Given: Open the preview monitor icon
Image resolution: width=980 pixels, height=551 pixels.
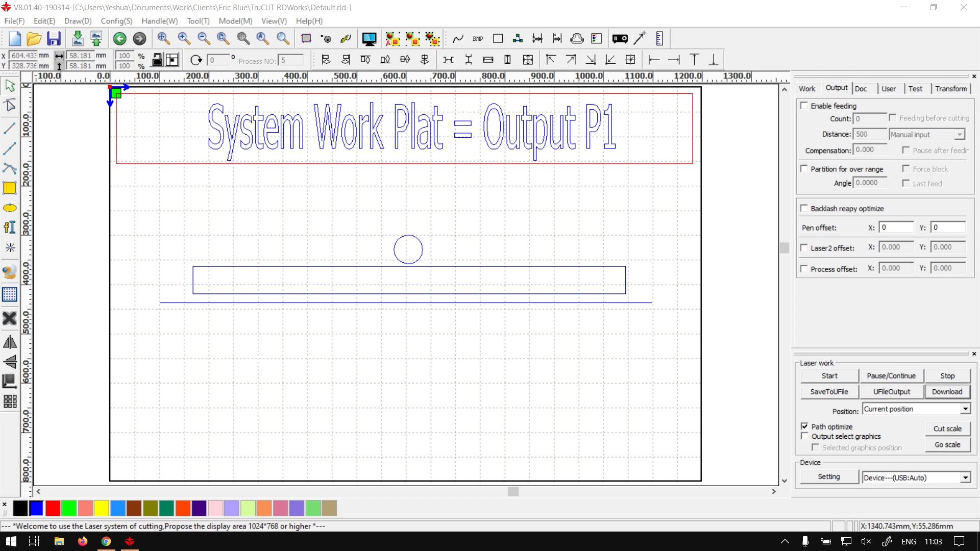Looking at the screenshot, I should (x=369, y=39).
